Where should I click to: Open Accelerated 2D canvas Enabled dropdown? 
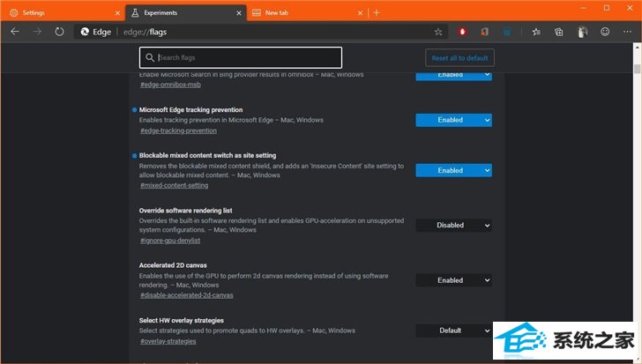pos(453,280)
